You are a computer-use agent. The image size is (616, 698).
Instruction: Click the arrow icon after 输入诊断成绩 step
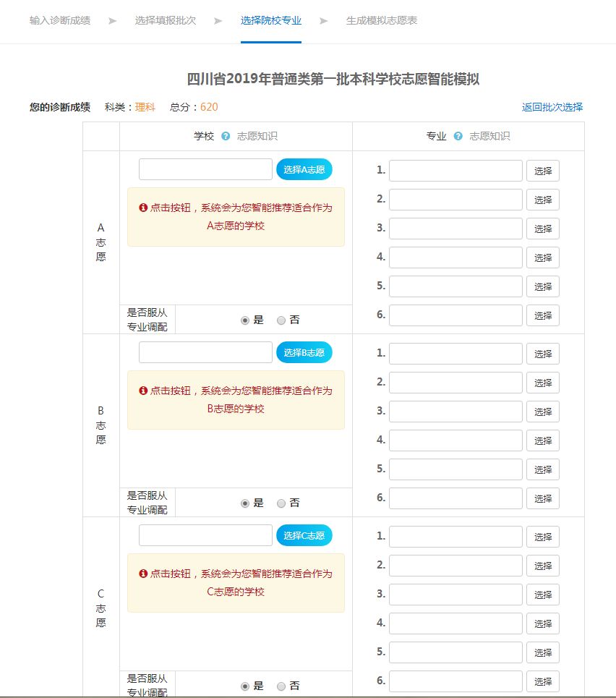[113, 21]
